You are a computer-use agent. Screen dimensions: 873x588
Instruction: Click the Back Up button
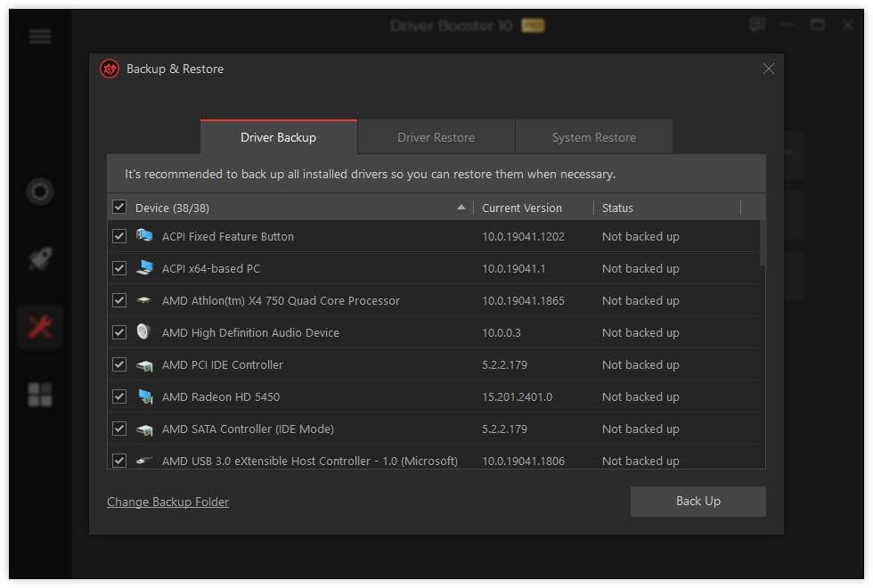(x=698, y=501)
